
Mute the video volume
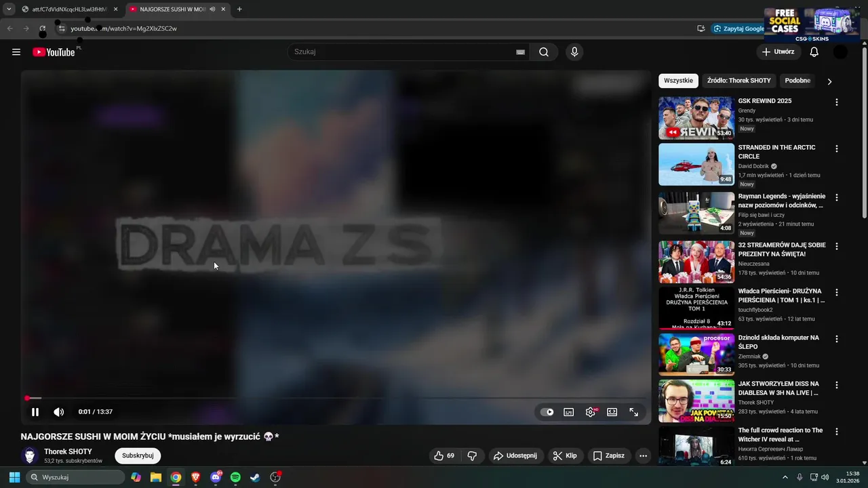click(59, 411)
